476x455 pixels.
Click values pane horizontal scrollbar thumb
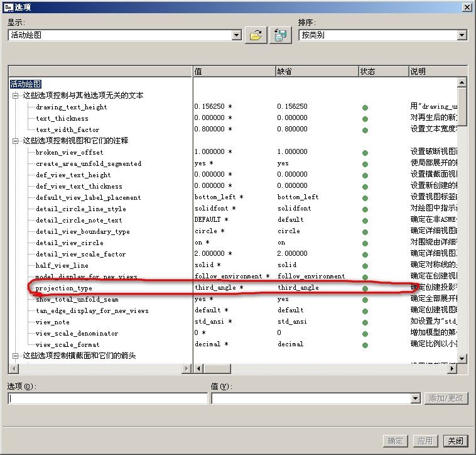click(217, 369)
